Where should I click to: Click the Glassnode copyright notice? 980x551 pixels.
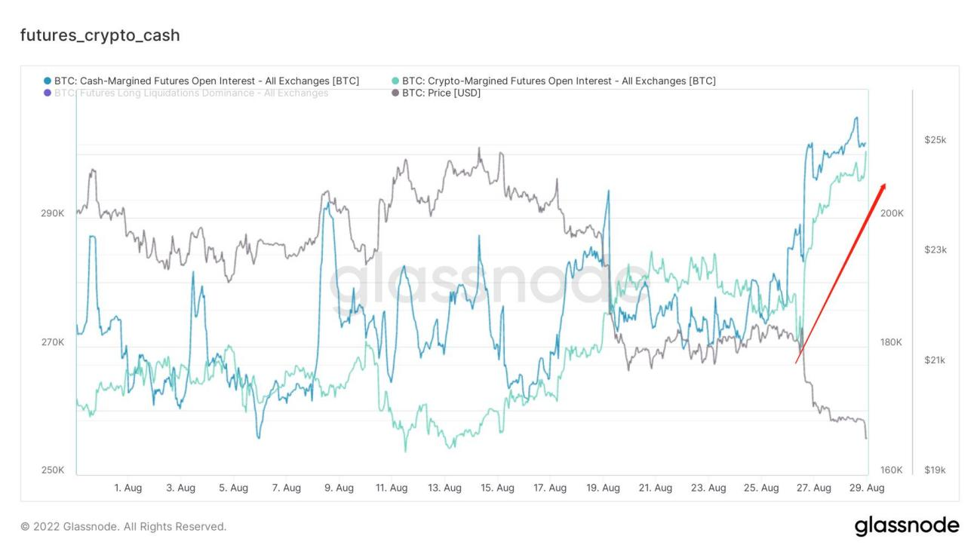tap(123, 526)
